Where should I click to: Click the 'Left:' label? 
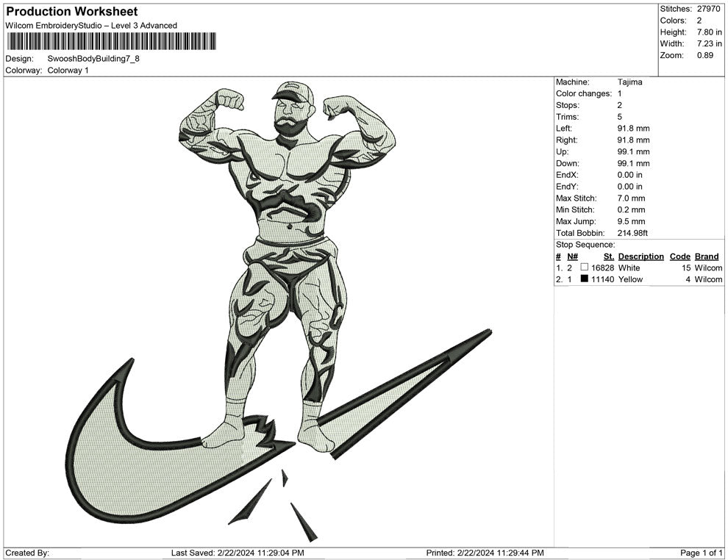point(564,129)
